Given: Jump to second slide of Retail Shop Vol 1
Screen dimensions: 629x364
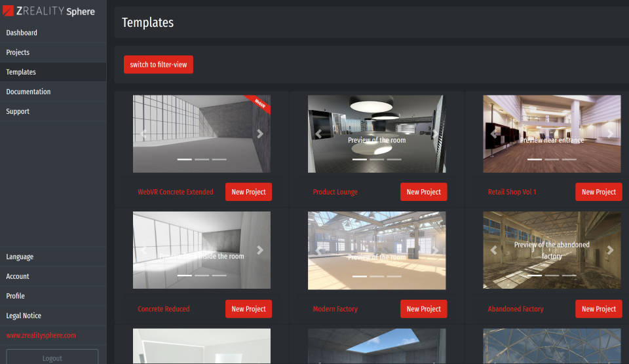Looking at the screenshot, I should (552, 160).
